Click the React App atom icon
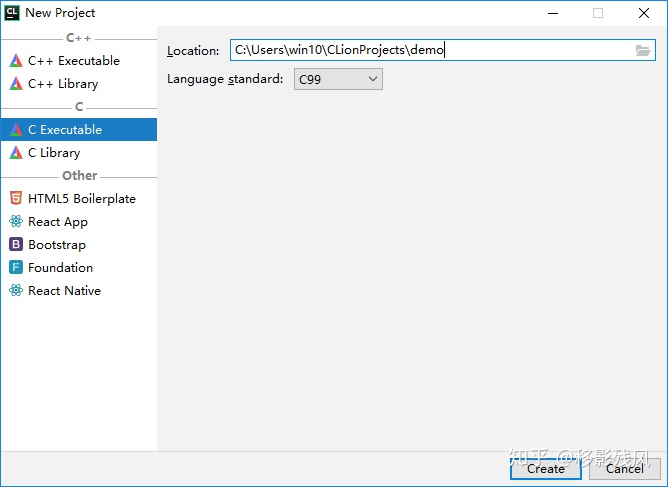Viewport: 668px width, 487px height. (16, 221)
